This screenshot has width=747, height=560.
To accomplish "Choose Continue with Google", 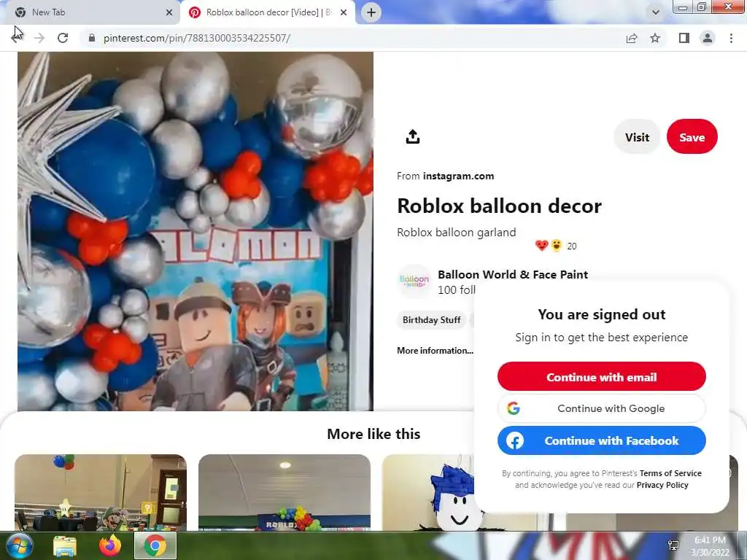I will 602,408.
